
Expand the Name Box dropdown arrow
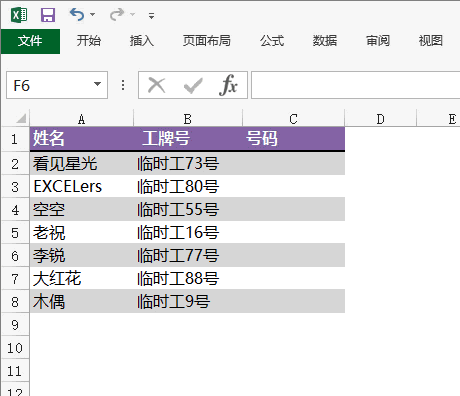pyautogui.click(x=97, y=84)
